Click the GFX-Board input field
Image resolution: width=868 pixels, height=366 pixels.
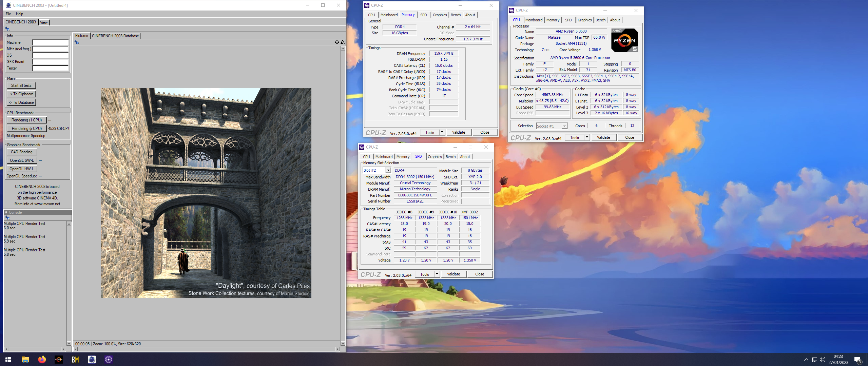pyautogui.click(x=50, y=62)
